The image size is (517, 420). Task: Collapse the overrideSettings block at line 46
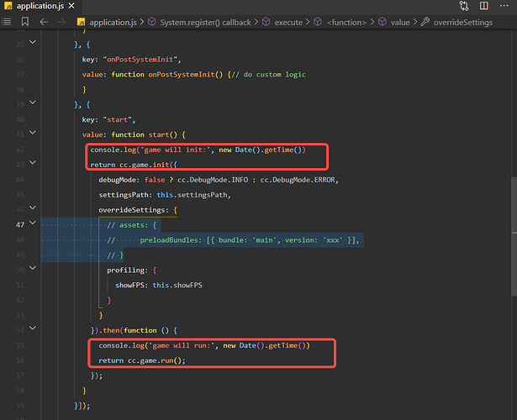(x=32, y=209)
